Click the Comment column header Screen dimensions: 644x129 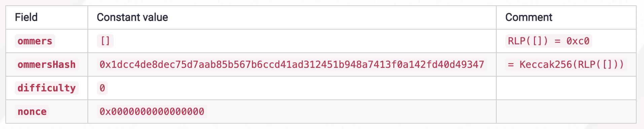click(529, 17)
